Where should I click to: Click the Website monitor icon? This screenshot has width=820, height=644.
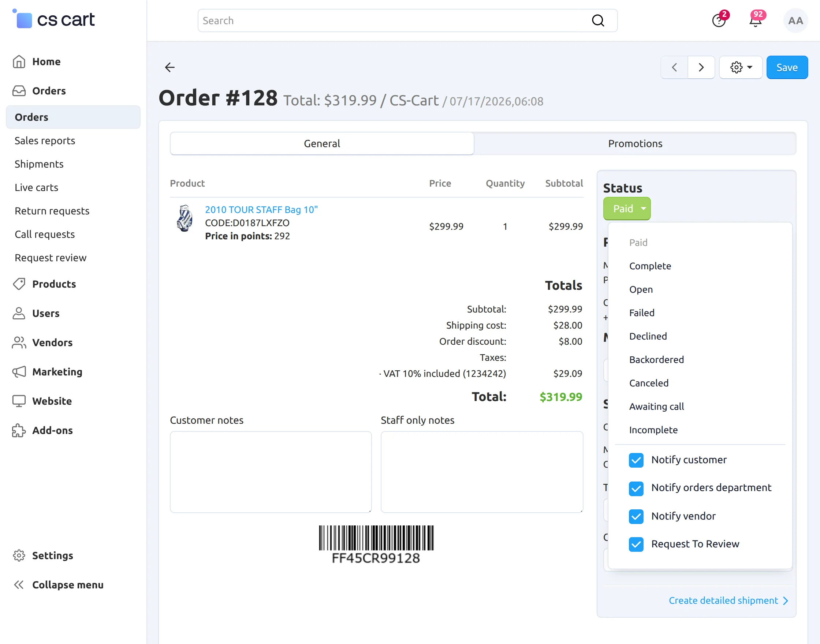pyautogui.click(x=19, y=401)
